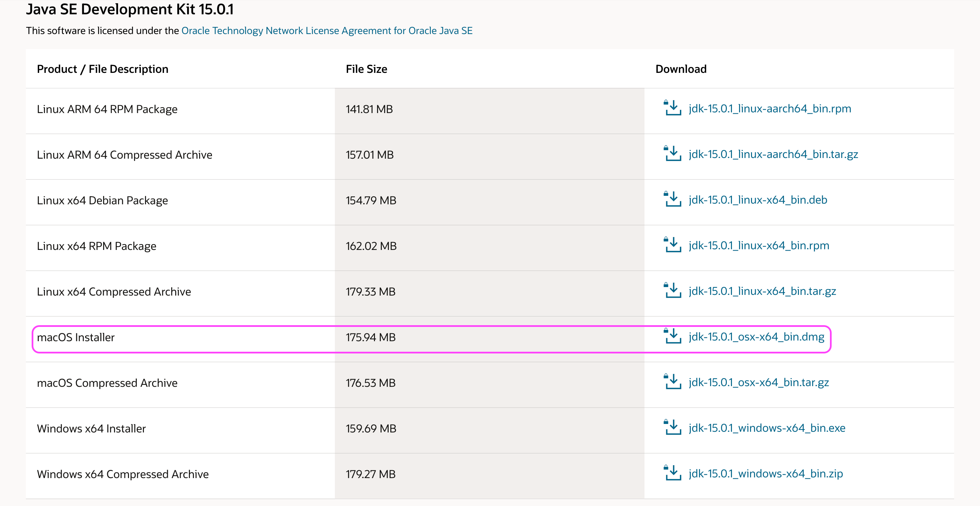Image resolution: width=980 pixels, height=506 pixels.
Task: Click the 141.81 MB file size cell
Action: click(490, 111)
